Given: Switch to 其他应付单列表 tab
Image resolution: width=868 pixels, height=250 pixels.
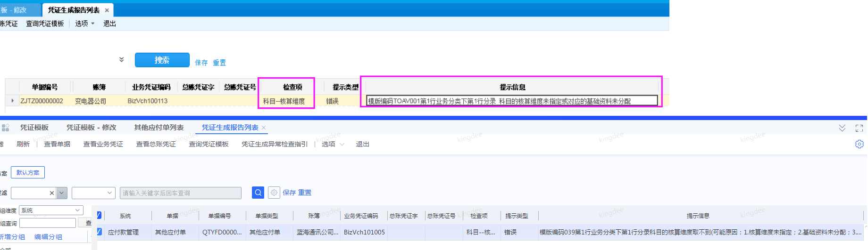Looking at the screenshot, I should 159,128.
